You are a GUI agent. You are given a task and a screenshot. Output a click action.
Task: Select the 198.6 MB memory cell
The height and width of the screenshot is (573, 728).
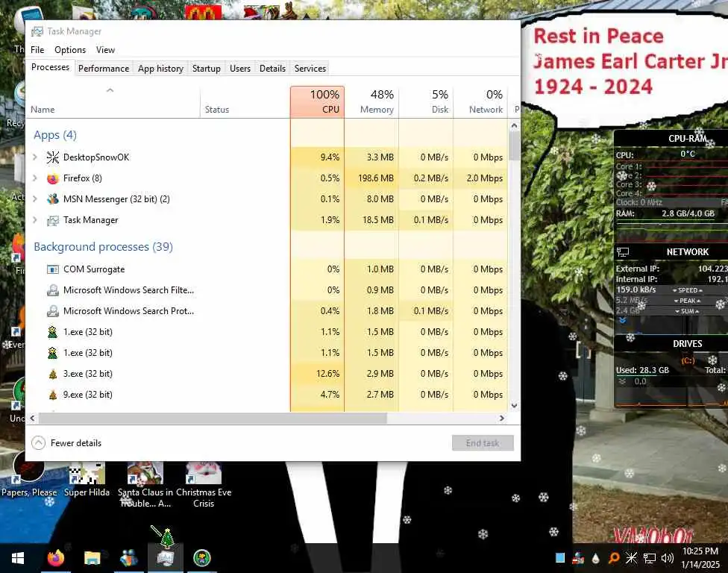(x=371, y=178)
